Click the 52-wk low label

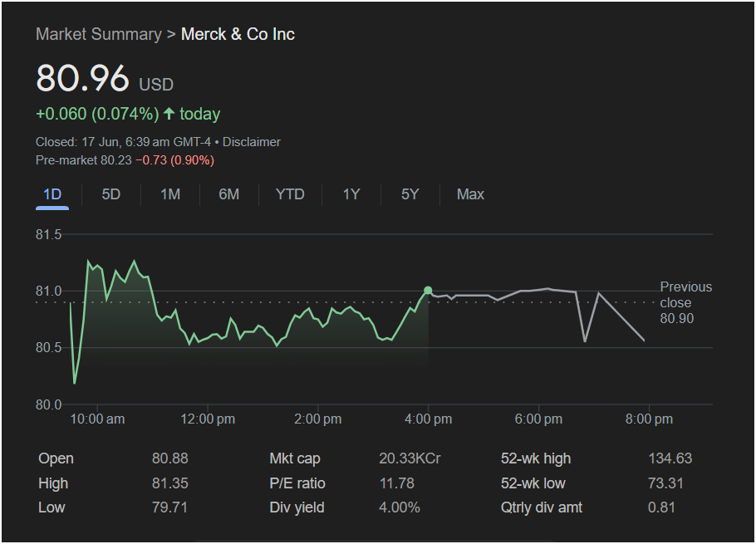tap(533, 483)
